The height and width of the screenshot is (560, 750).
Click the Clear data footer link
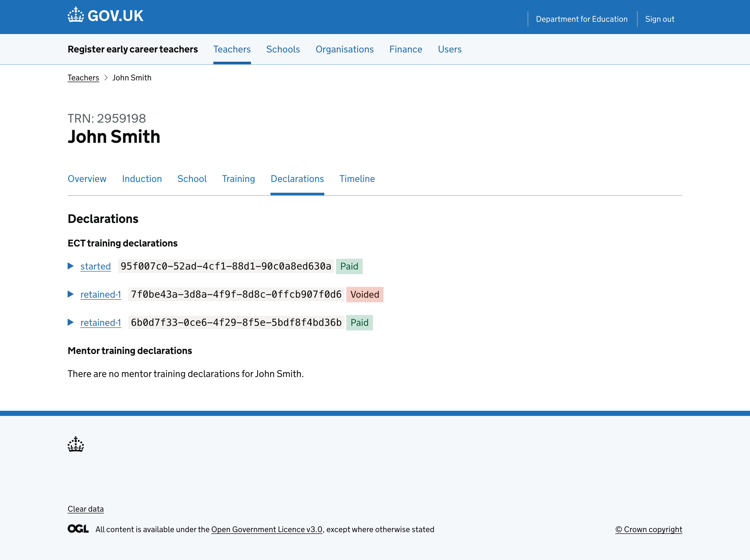86,509
